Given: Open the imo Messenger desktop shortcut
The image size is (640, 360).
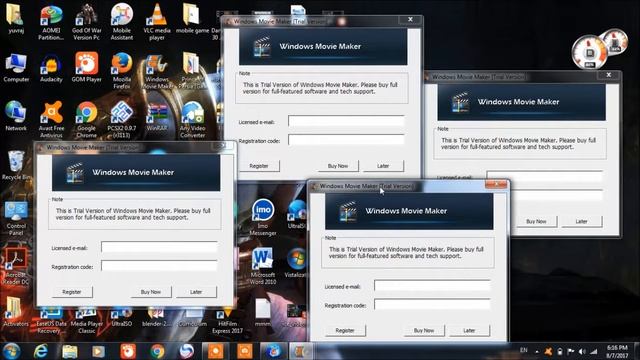Looking at the screenshot, I should click(263, 217).
